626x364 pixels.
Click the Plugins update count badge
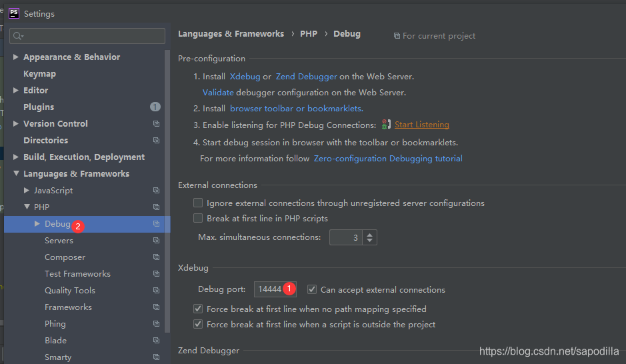[155, 107]
